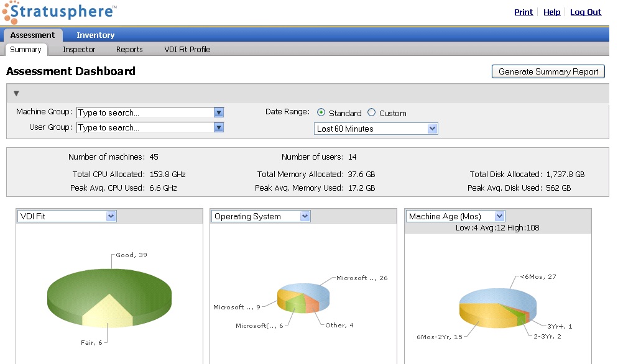
Task: Click the Number of machines value 45
Action: point(154,157)
